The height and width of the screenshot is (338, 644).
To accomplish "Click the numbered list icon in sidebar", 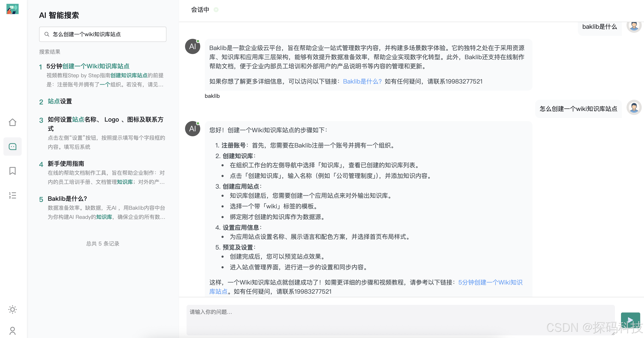I will 12,195.
